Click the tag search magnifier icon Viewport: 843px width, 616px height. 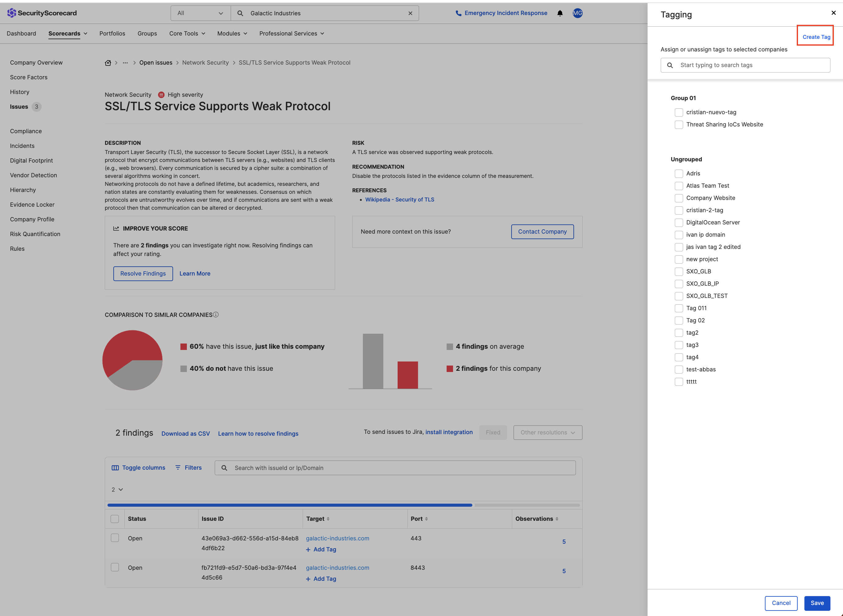coord(670,65)
